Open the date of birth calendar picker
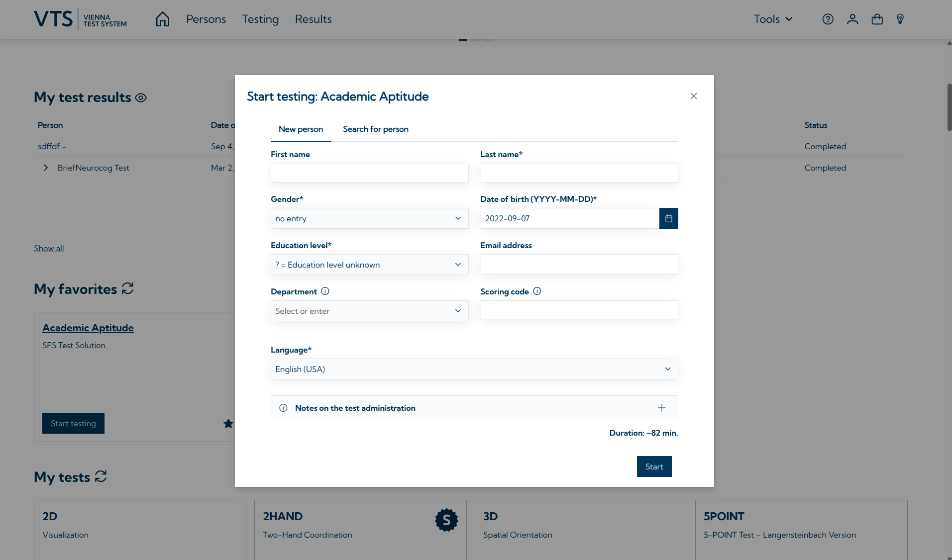 669,218
